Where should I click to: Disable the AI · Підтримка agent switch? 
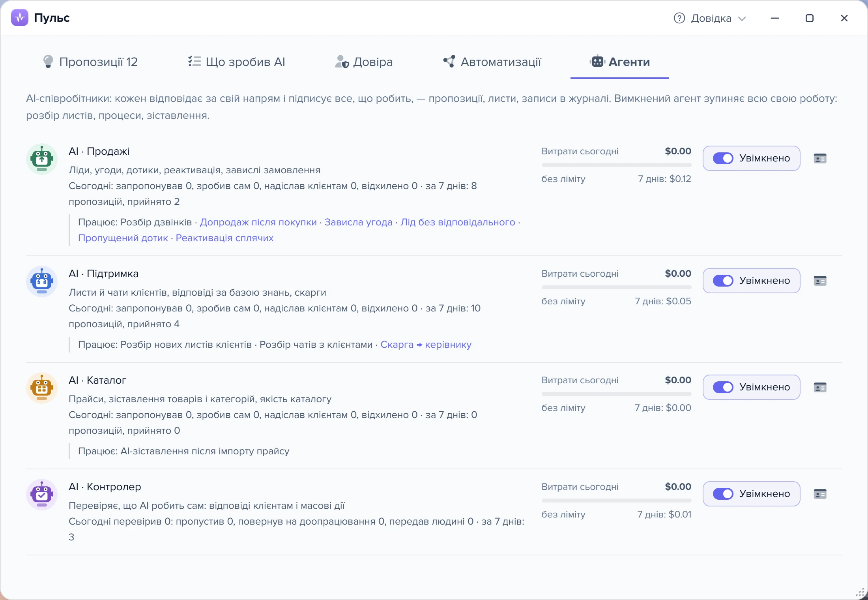click(x=723, y=281)
